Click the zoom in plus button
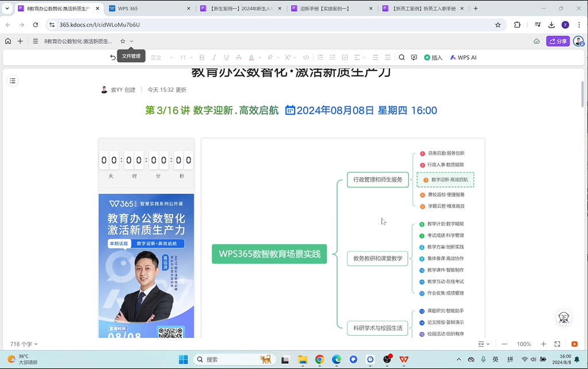 tap(543, 344)
